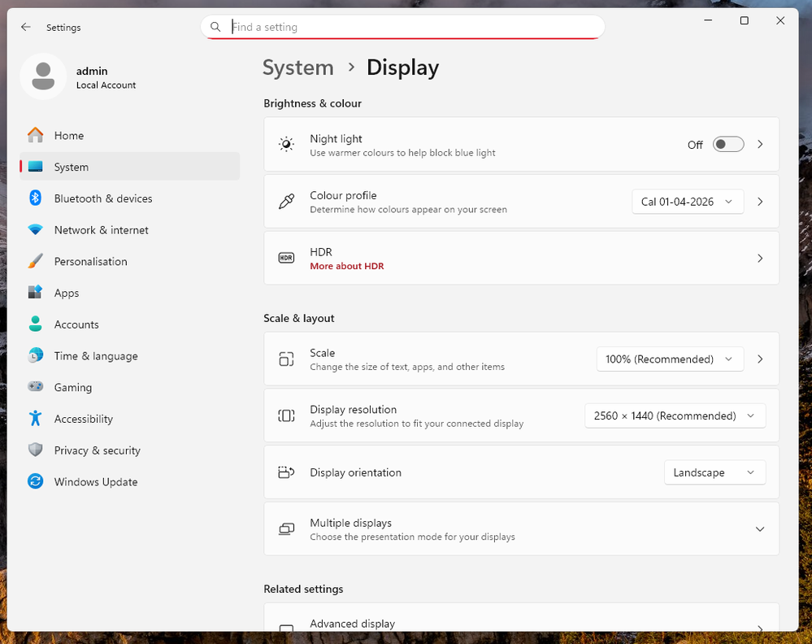Image resolution: width=812 pixels, height=644 pixels.
Task: Click the admin profile avatar
Action: click(x=43, y=77)
